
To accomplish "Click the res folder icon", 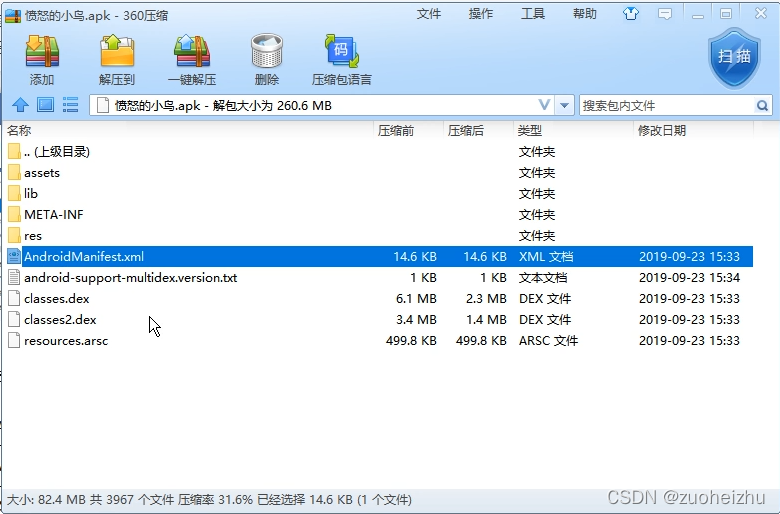I will pyautogui.click(x=14, y=235).
